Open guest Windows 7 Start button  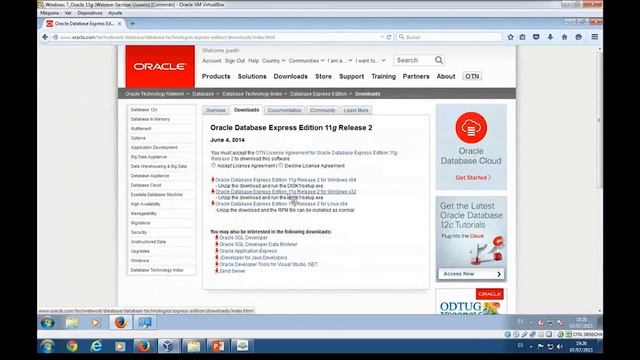pos(48,323)
